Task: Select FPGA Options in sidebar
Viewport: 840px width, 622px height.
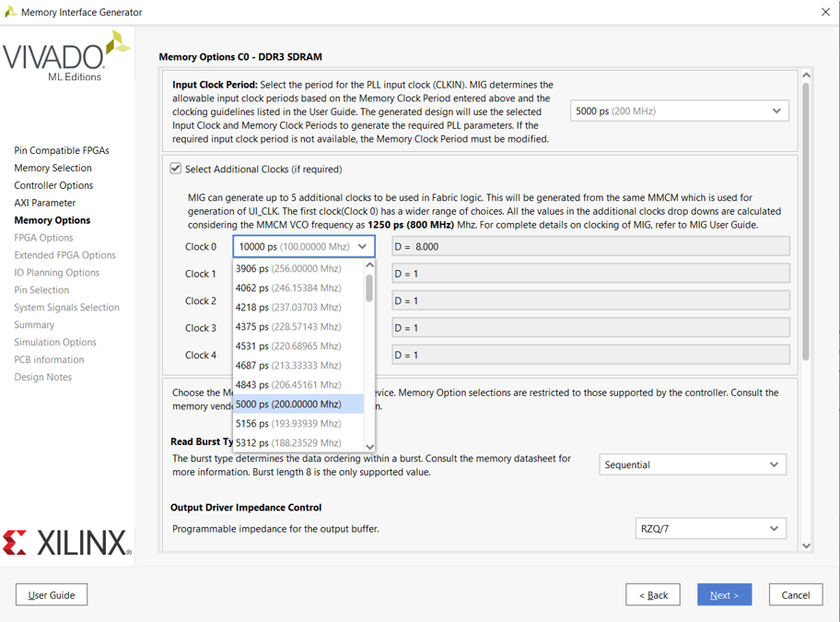Action: [x=43, y=238]
